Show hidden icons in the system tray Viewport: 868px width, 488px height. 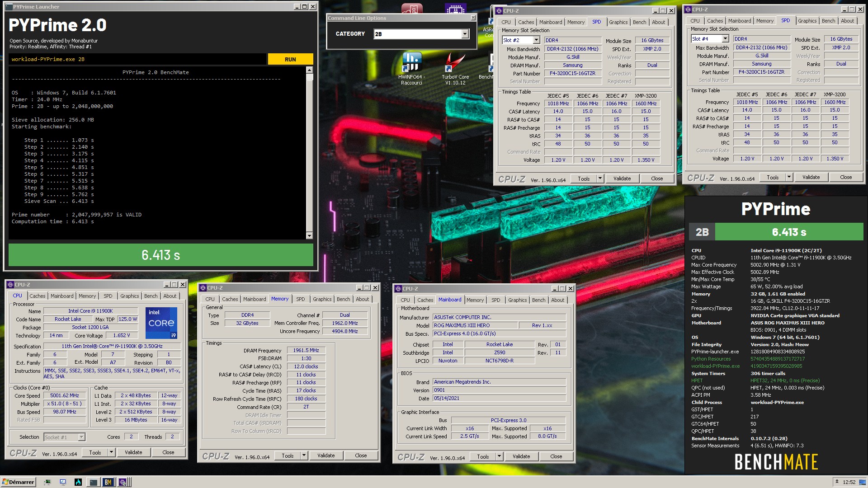[x=837, y=482]
